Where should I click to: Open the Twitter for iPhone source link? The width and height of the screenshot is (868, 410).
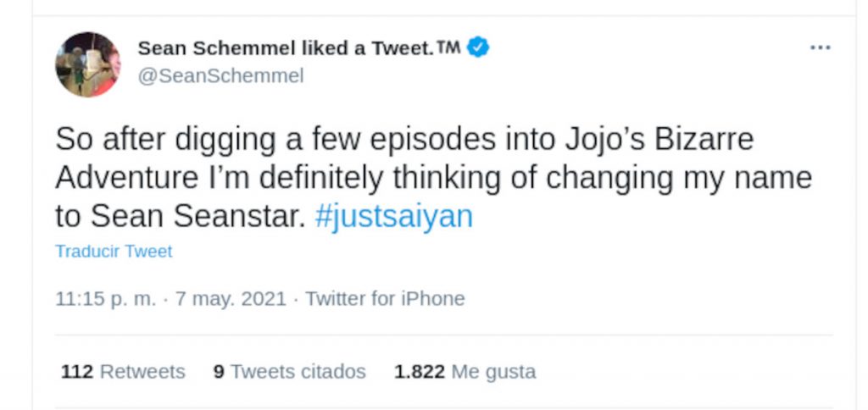pyautogui.click(x=385, y=298)
